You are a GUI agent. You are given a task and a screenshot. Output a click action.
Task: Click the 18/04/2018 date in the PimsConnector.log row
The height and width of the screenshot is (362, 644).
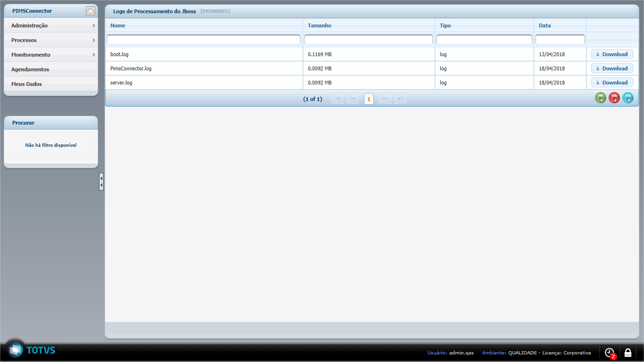(x=552, y=68)
